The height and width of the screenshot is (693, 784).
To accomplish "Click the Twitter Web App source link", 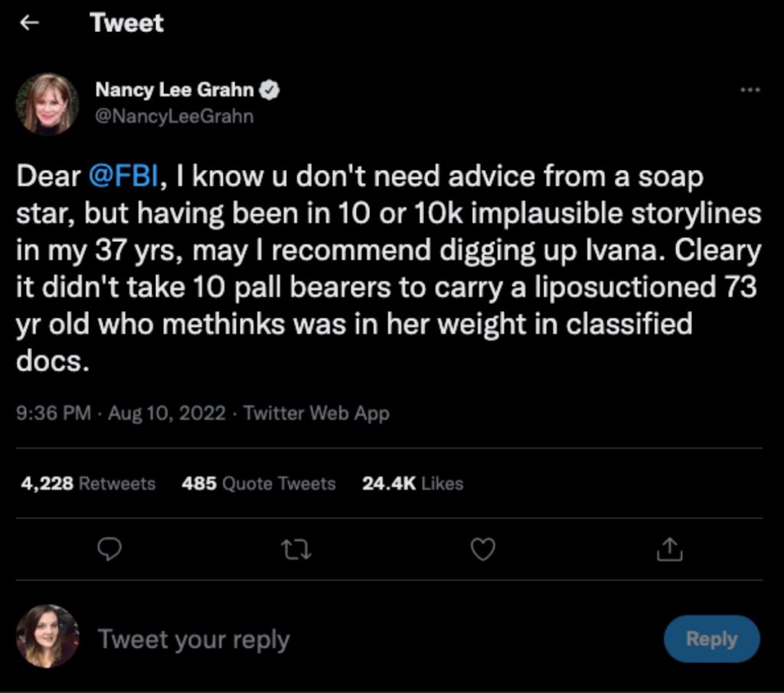I will tap(316, 414).
